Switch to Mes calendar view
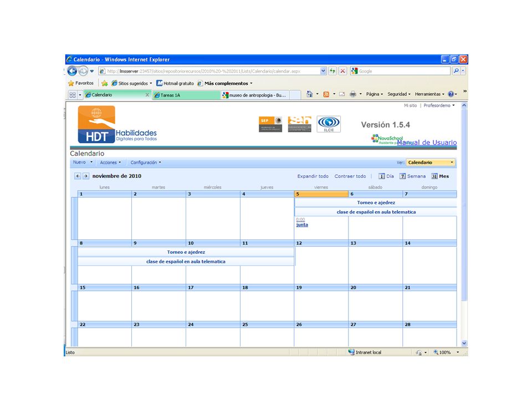This screenshot has height=399, width=532. point(440,176)
